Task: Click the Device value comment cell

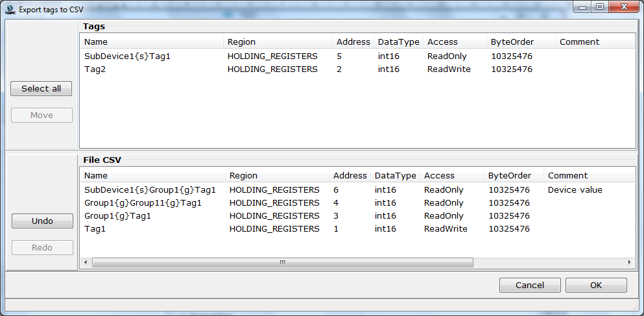Action: [575, 190]
